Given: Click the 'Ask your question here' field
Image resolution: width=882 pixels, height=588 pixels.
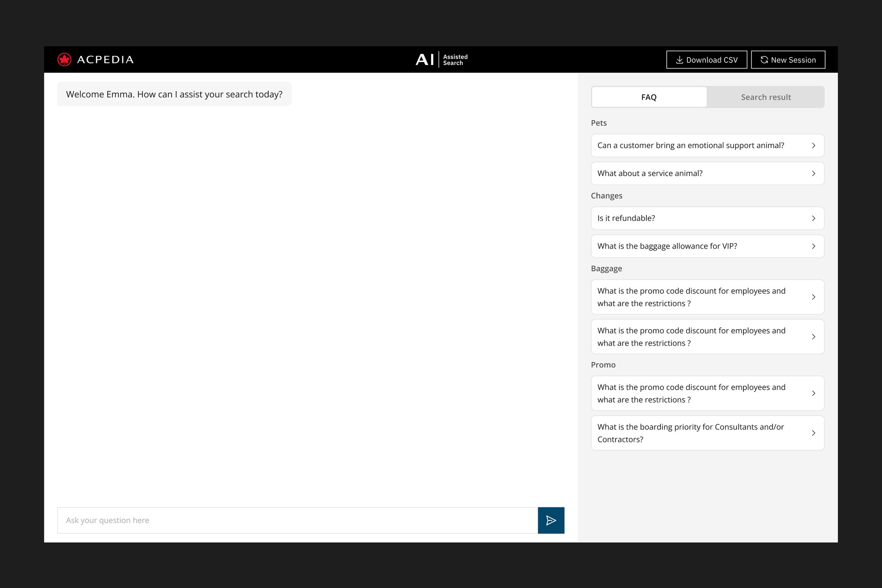Looking at the screenshot, I should point(297,520).
